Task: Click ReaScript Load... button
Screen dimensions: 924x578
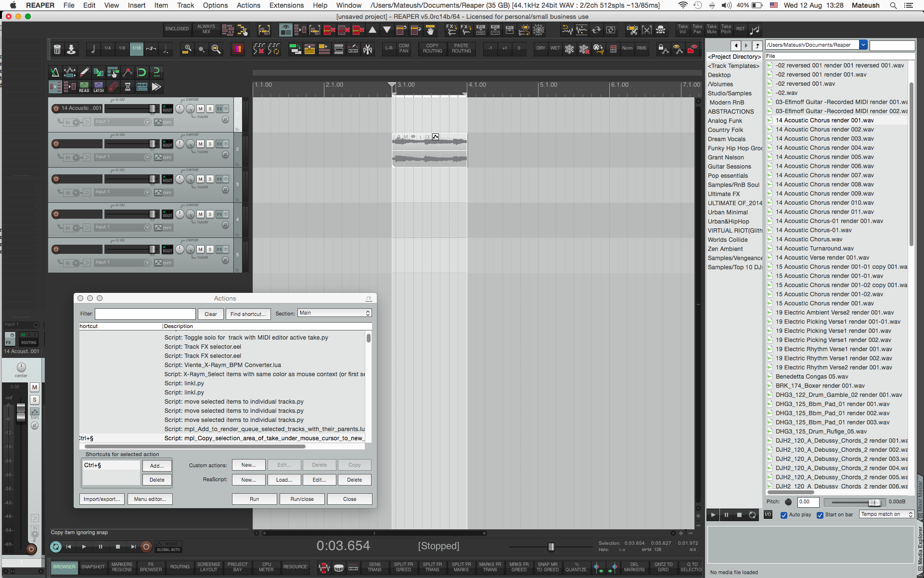Action: coord(284,480)
